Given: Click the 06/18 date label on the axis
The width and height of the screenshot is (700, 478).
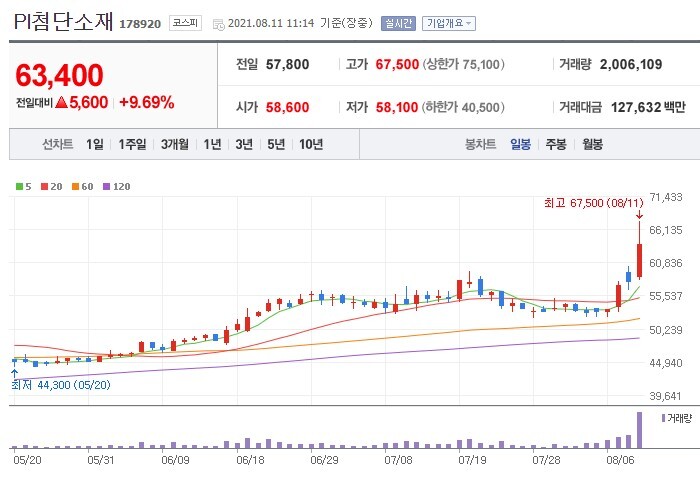Looking at the screenshot, I should [250, 460].
